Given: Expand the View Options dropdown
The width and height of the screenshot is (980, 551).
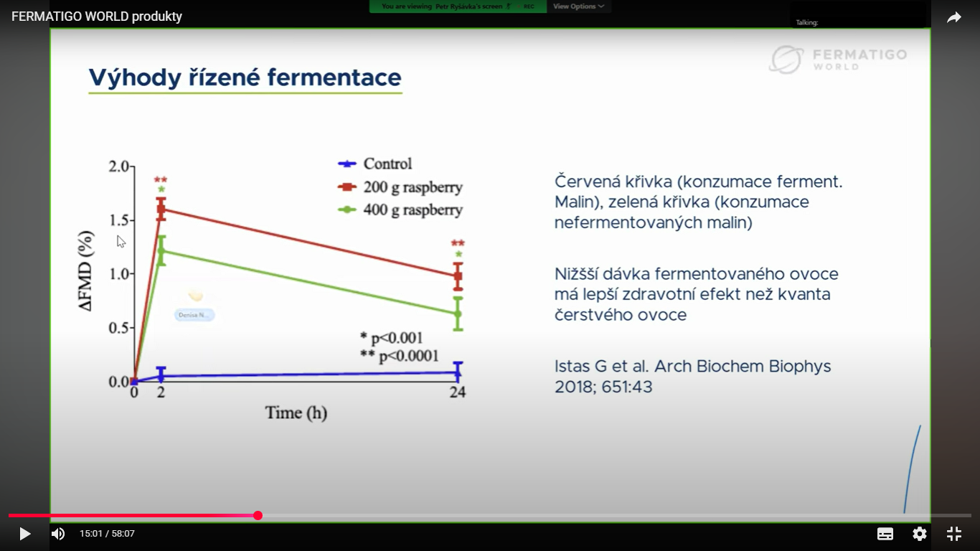Looking at the screenshot, I should pos(578,6).
